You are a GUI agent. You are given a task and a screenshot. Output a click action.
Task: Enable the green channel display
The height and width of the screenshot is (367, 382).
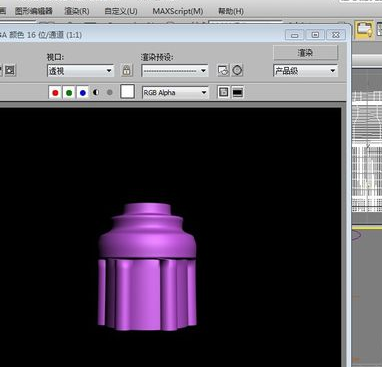(x=69, y=93)
